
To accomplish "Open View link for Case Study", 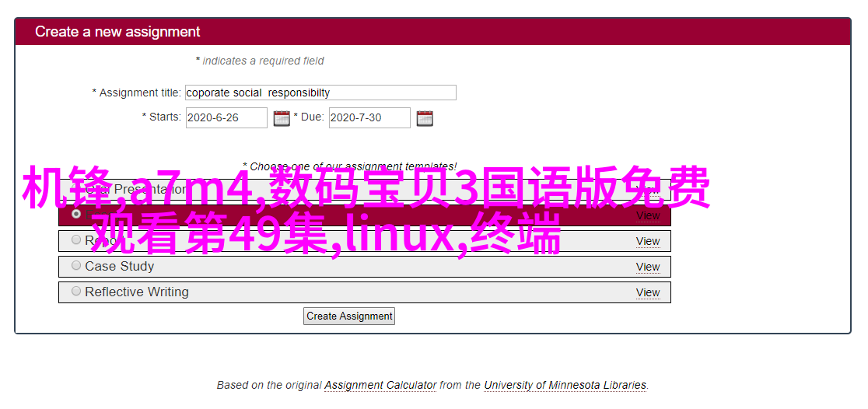I will [x=647, y=267].
